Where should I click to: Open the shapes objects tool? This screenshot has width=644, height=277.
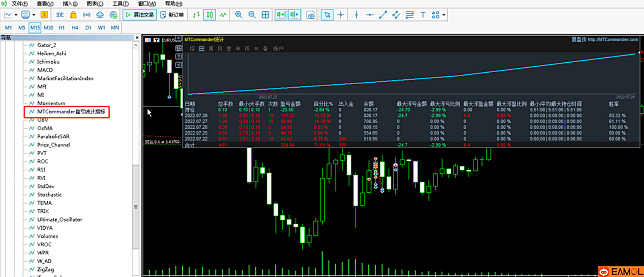pyautogui.click(x=435, y=15)
